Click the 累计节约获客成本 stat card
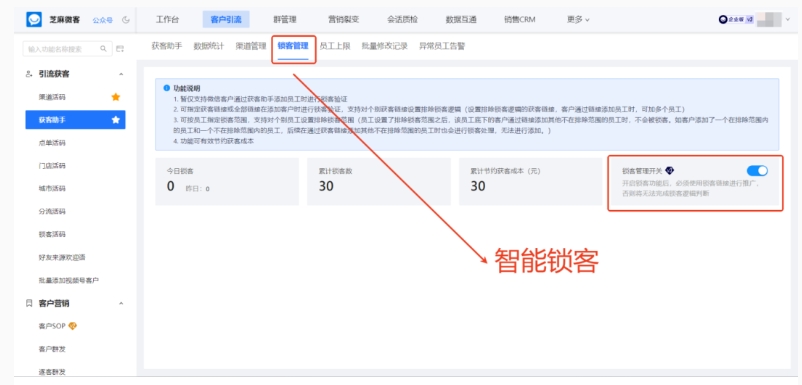The image size is (802, 385). point(530,182)
